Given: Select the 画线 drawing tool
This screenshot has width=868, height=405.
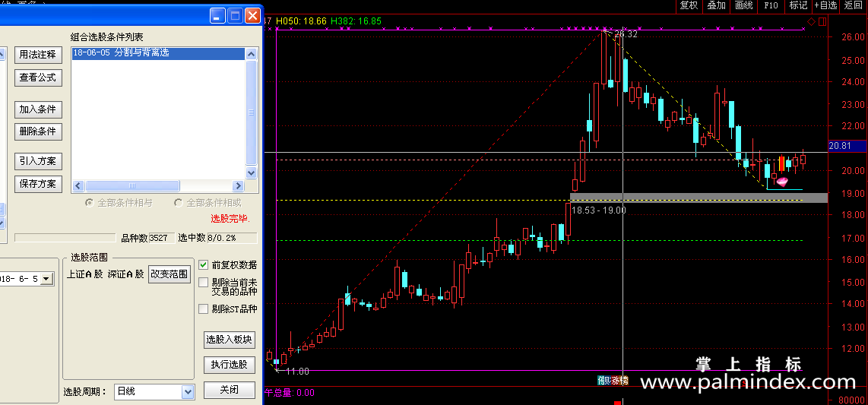Looking at the screenshot, I should click(x=743, y=5).
